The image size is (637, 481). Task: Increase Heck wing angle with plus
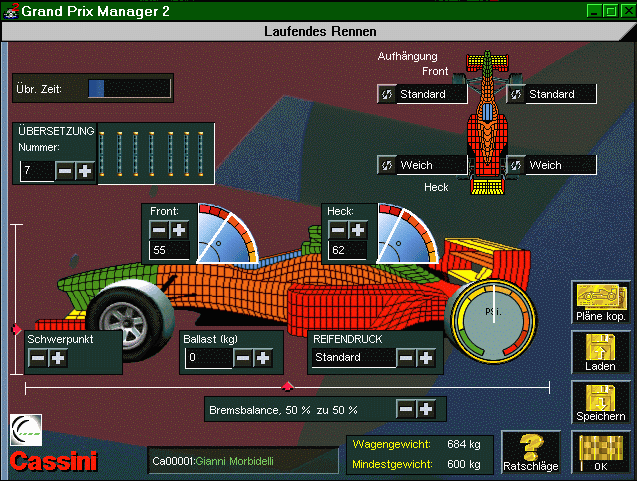click(x=358, y=230)
